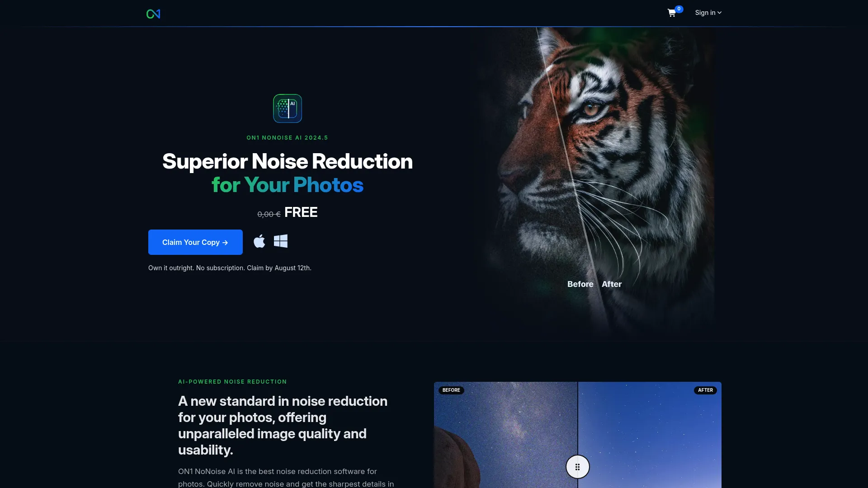
Task: Click the Windows platform icon
Action: point(281,241)
